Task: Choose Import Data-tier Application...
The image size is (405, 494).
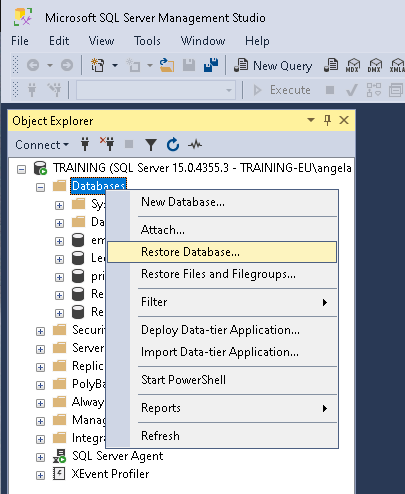Action: (222, 352)
